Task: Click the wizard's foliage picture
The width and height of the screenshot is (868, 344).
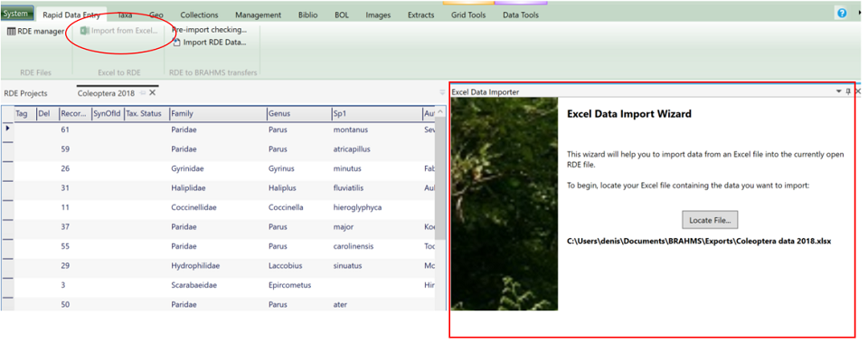Action: coord(505,204)
